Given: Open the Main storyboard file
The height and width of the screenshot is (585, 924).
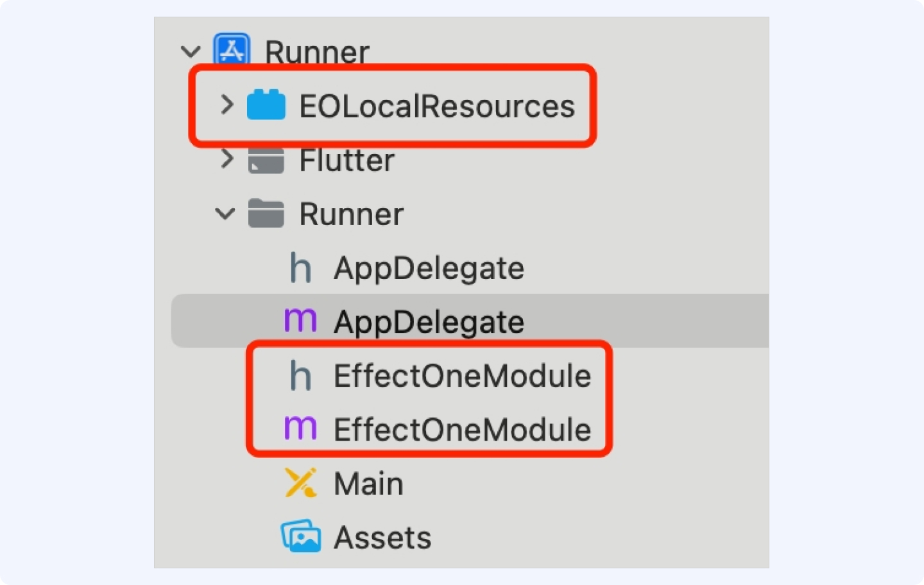Looking at the screenshot, I should tap(368, 484).
